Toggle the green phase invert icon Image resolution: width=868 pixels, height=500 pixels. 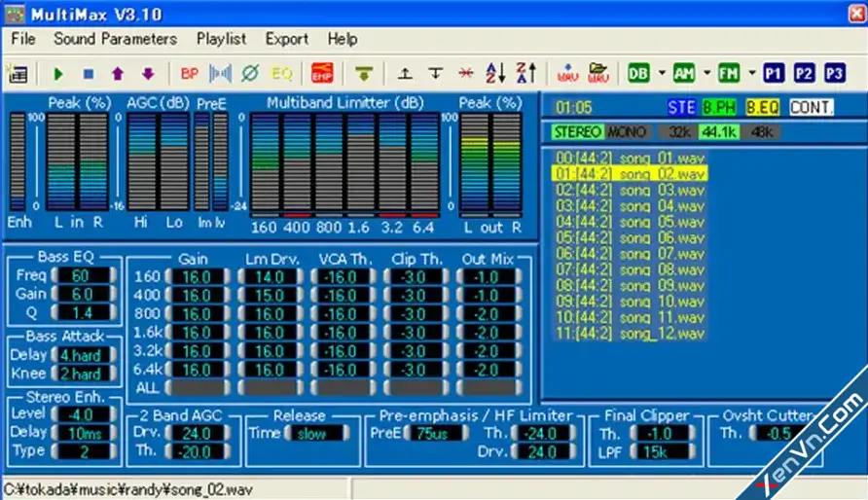250,74
